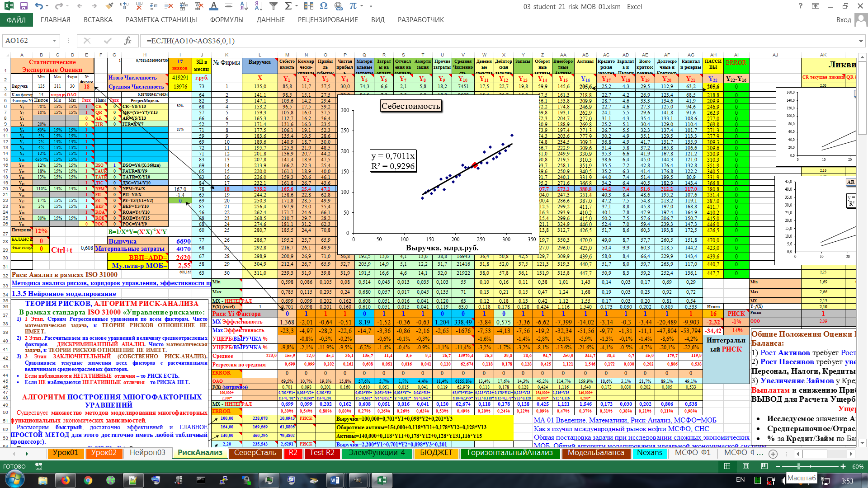Expand the AutoSum sigma dropdown arrow

click(297, 6)
